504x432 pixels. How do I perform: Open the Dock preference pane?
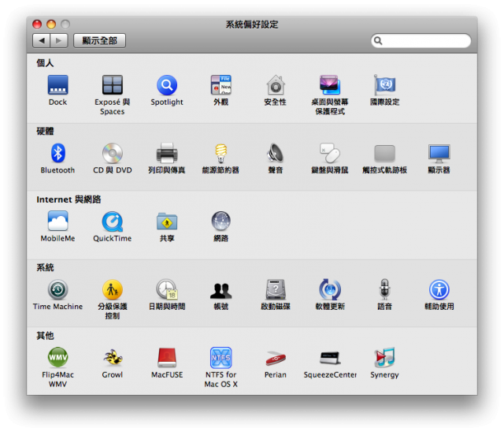pyautogui.click(x=57, y=85)
